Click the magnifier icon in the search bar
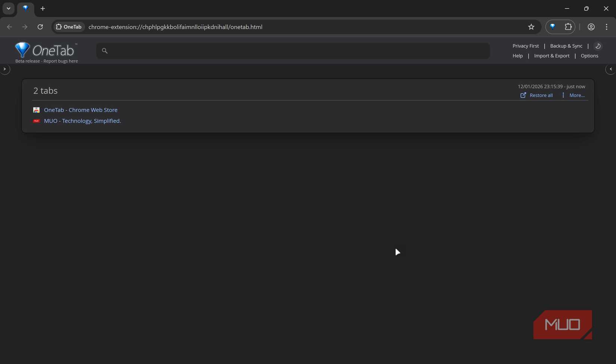 (x=105, y=51)
